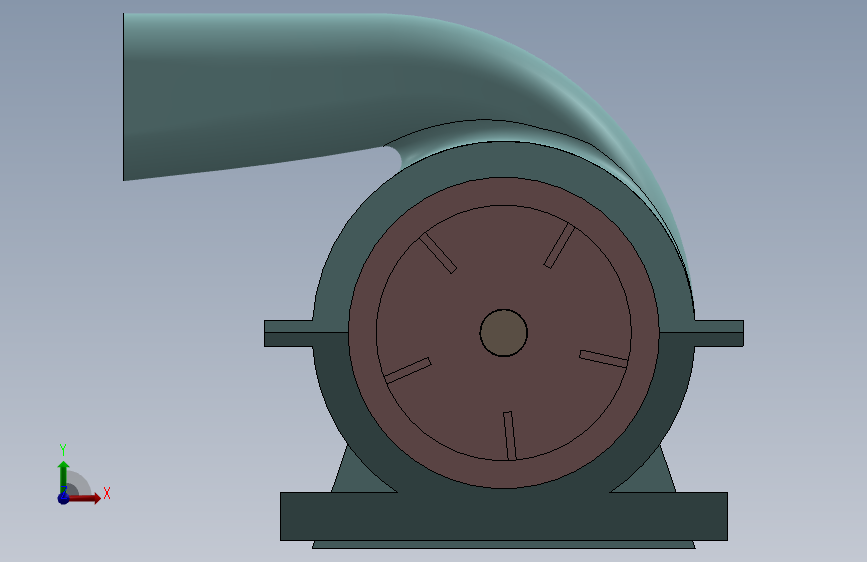The width and height of the screenshot is (867, 562).
Task: Select the upper-right impeller blade slot
Action: [x=559, y=246]
